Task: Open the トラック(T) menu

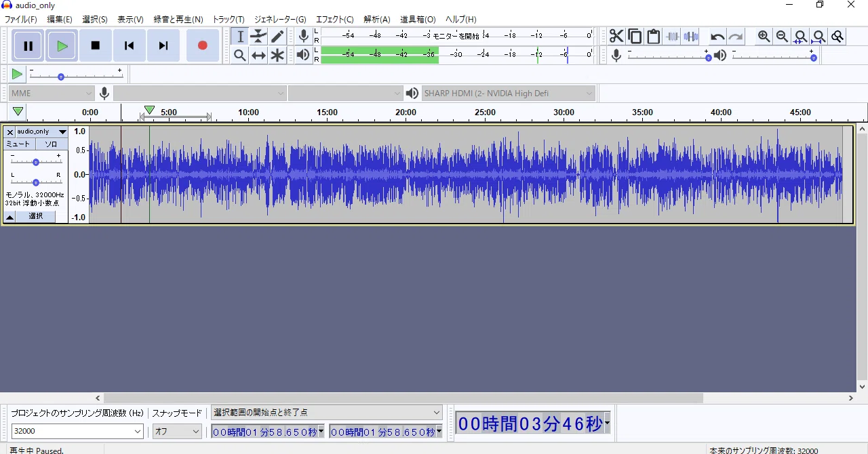Action: (x=229, y=20)
